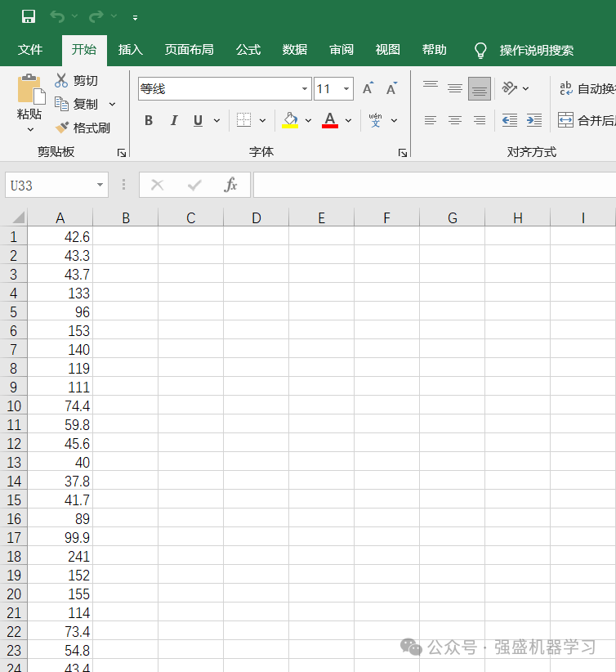Click the 剪切 cut button

76,81
